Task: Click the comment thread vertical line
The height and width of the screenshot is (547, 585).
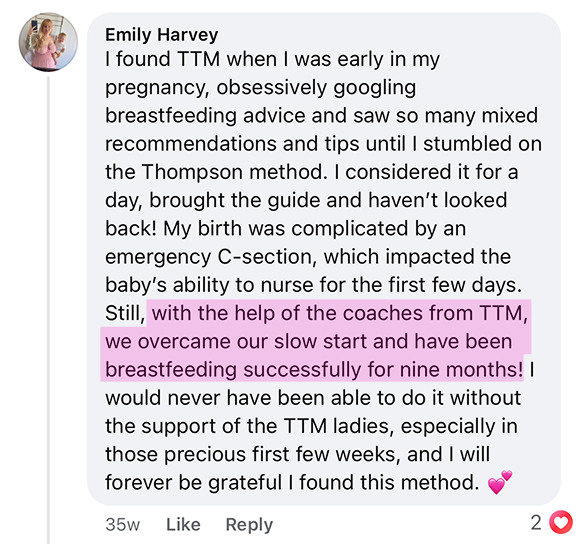Action: [49, 310]
